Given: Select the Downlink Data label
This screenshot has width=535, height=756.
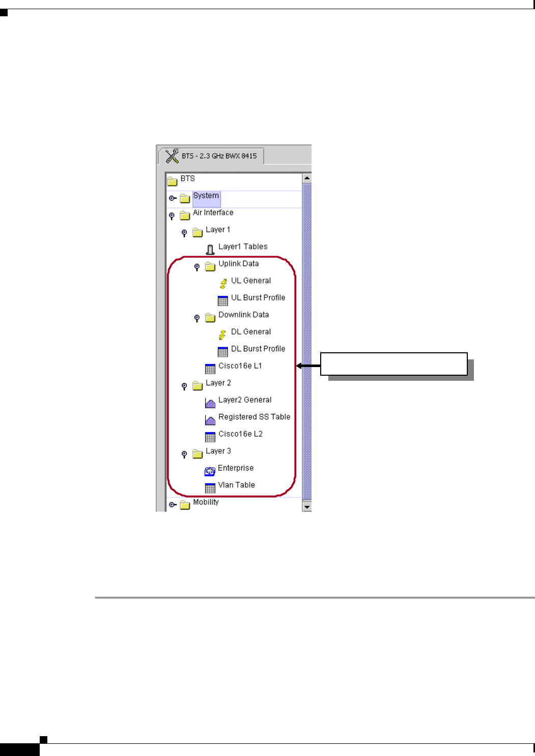Looking at the screenshot, I should 244,315.
